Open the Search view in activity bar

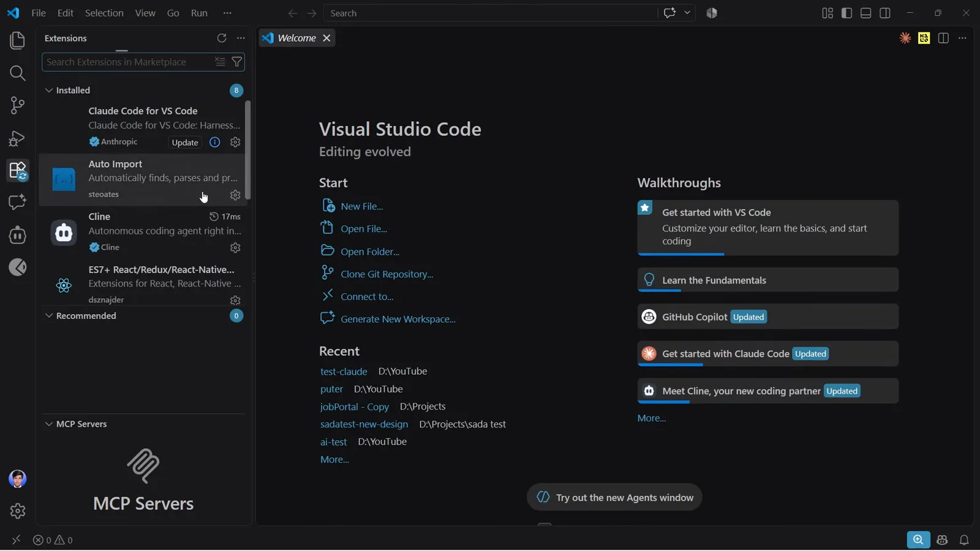click(17, 73)
